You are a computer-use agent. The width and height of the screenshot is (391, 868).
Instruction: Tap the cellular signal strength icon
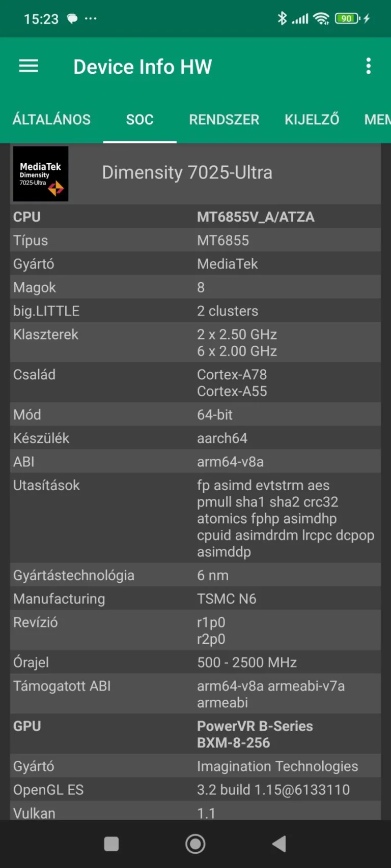(x=301, y=18)
